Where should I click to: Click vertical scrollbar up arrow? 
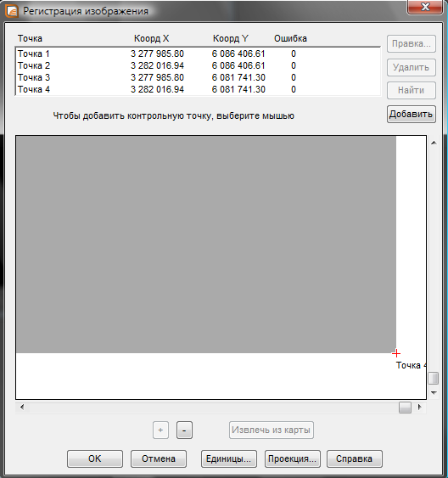click(x=434, y=143)
